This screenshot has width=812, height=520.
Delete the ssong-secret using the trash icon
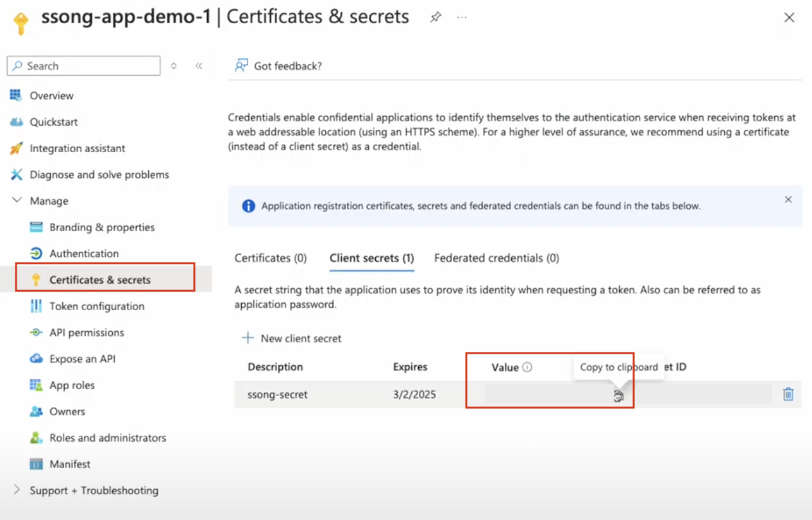pyautogui.click(x=788, y=395)
